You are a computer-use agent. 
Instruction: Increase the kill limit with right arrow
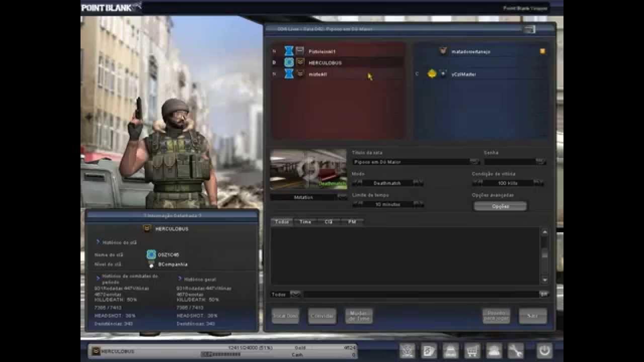(x=538, y=183)
